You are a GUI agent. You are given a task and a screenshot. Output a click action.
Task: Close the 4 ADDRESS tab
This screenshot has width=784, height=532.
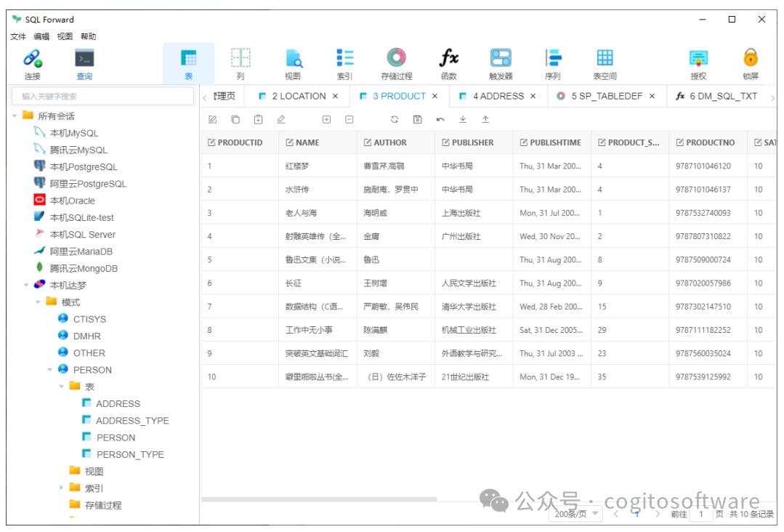533,96
